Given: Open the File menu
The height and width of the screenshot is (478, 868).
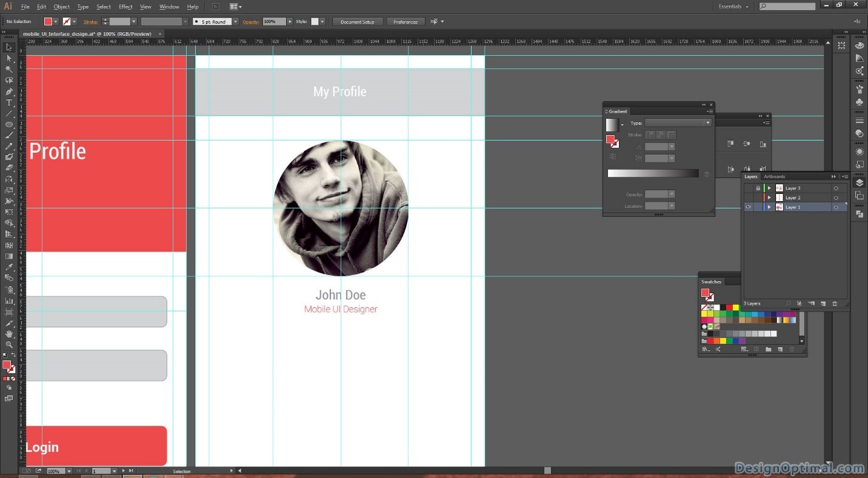Looking at the screenshot, I should (x=25, y=7).
